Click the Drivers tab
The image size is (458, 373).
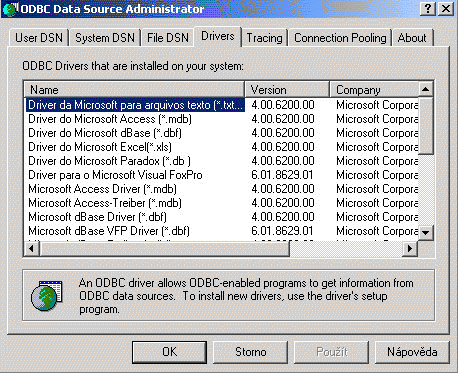(218, 36)
